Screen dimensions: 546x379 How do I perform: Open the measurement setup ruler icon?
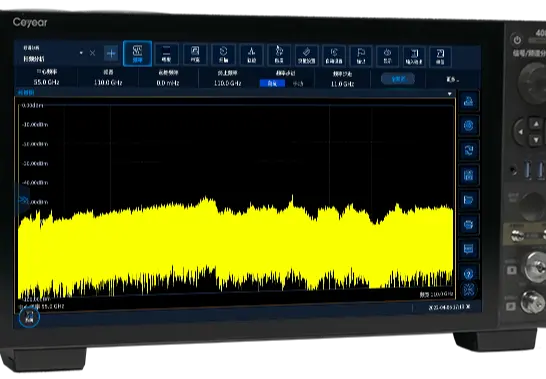306,56
